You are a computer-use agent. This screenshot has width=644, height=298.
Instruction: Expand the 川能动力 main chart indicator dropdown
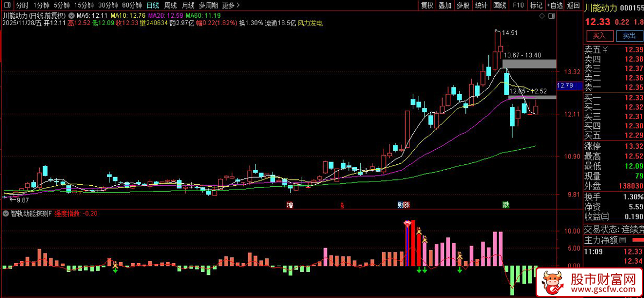[72, 15]
